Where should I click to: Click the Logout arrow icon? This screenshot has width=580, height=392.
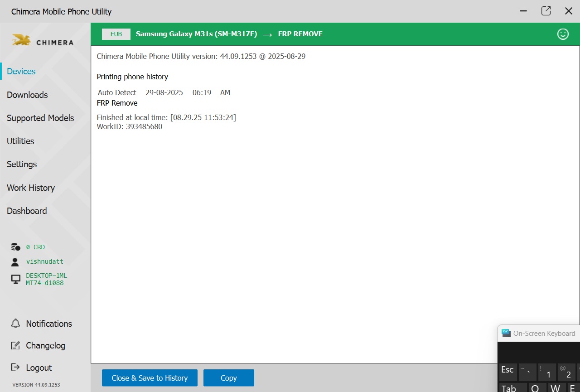pyautogui.click(x=16, y=368)
